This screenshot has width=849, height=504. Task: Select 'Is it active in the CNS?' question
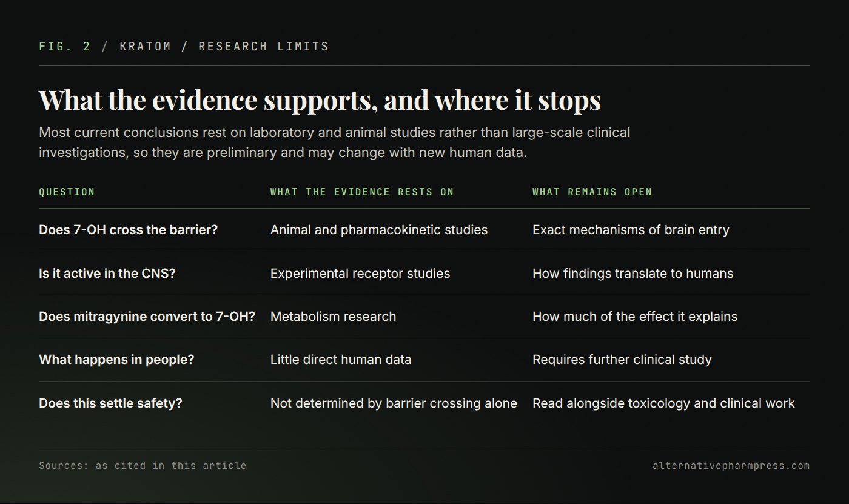[x=107, y=274]
